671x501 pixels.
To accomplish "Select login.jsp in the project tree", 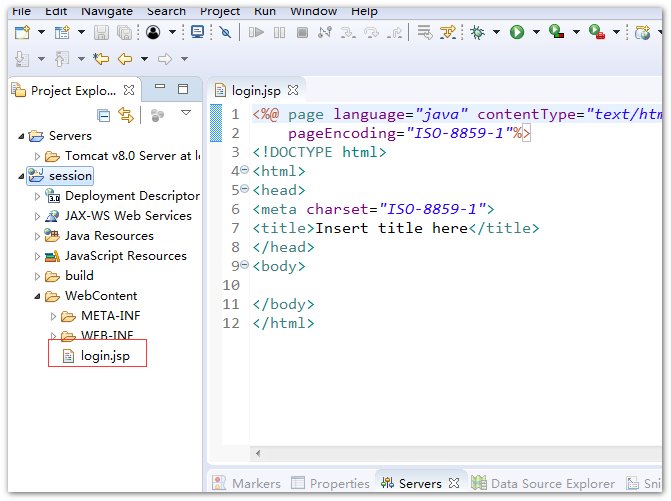I will pyautogui.click(x=105, y=355).
